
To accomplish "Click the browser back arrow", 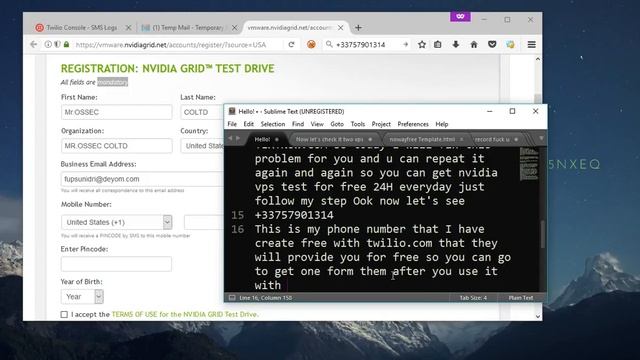I will point(34,44).
